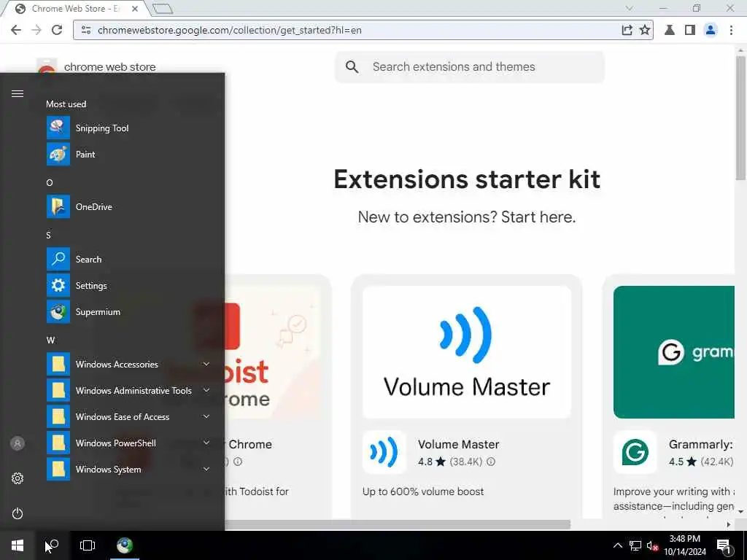
Task: Open the flask experiments icon in toolbar
Action: 670,30
